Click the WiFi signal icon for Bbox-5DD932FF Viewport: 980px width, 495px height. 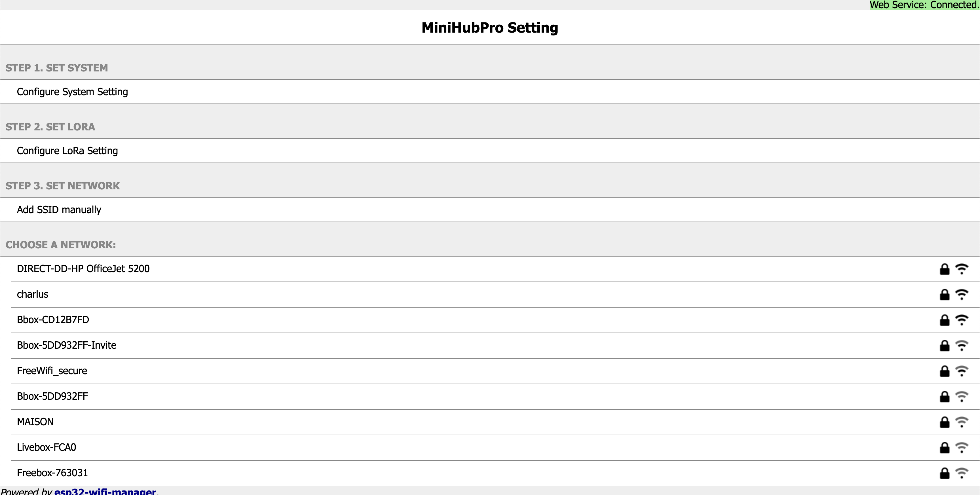(961, 396)
